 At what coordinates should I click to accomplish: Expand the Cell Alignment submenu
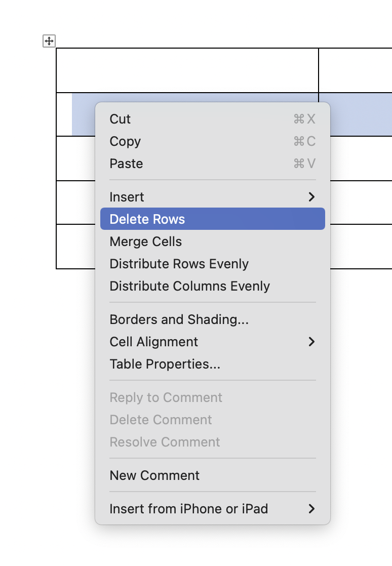point(154,342)
